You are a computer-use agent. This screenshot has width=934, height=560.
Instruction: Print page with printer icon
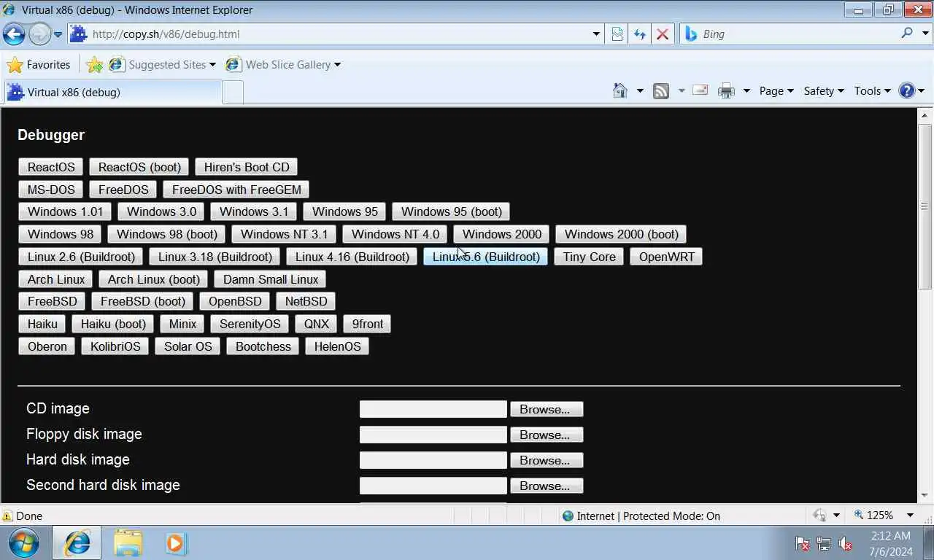coord(726,90)
